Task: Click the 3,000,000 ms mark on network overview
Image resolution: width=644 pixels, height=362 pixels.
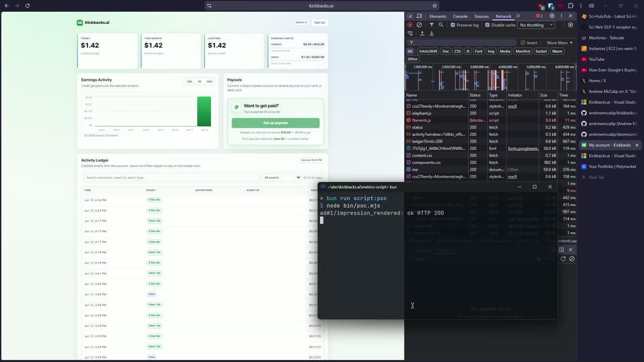Action: [x=479, y=66]
